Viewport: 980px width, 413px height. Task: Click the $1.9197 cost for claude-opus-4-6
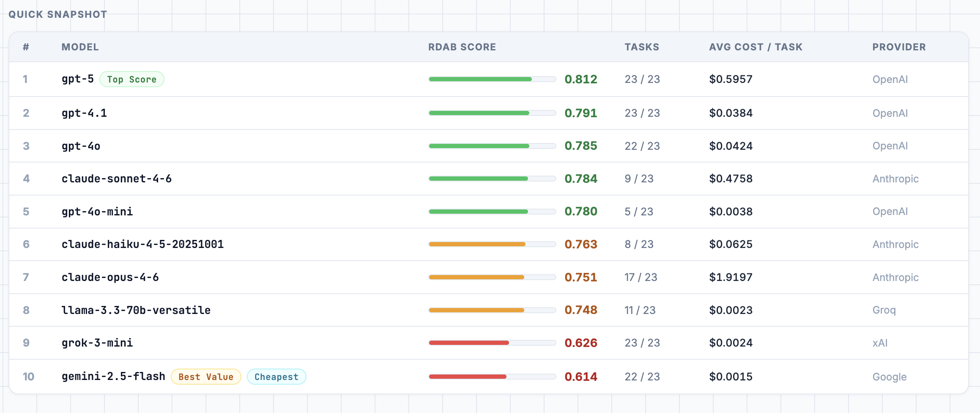tap(731, 277)
